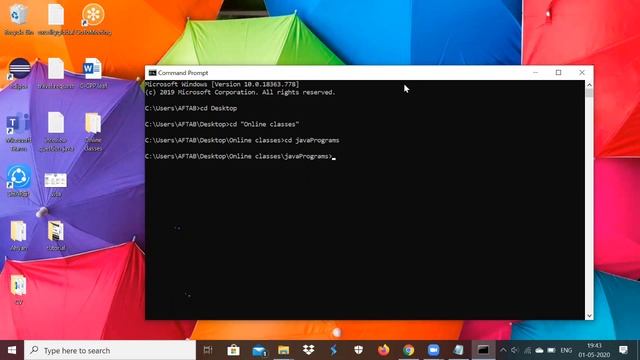
Task: Click the Windows Start button
Action: coord(12,350)
